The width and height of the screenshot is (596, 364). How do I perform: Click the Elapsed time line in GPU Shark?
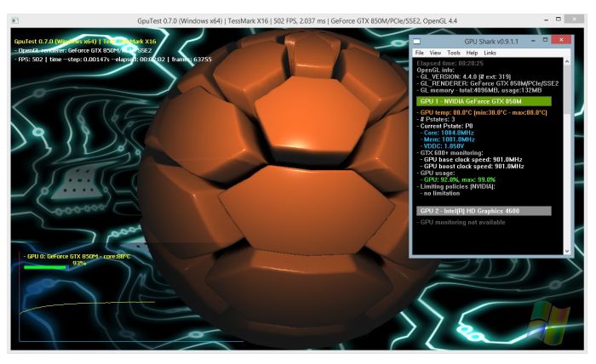click(450, 64)
